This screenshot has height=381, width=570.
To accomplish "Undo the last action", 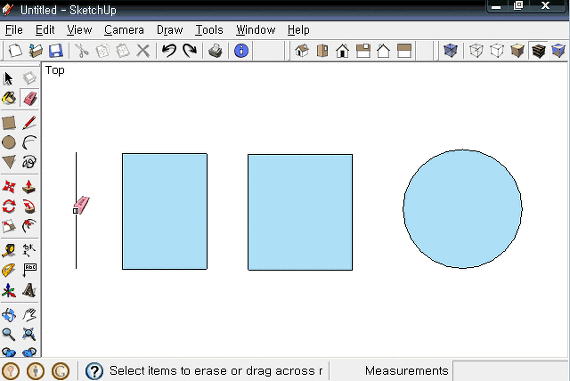I will [x=169, y=51].
